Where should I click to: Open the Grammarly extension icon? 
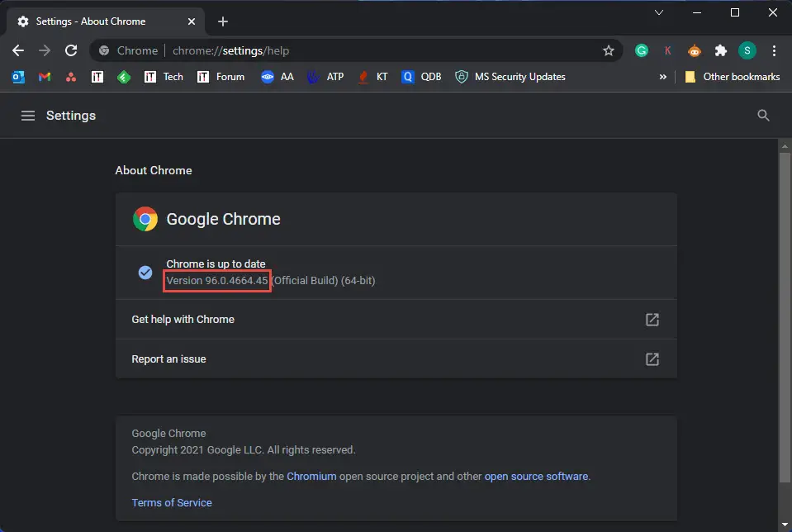[x=642, y=50]
